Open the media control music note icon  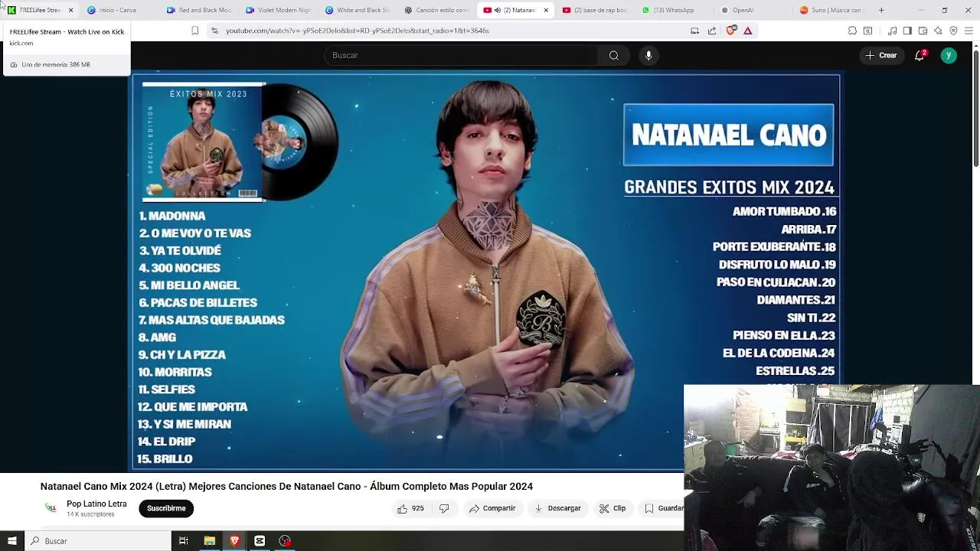(892, 31)
